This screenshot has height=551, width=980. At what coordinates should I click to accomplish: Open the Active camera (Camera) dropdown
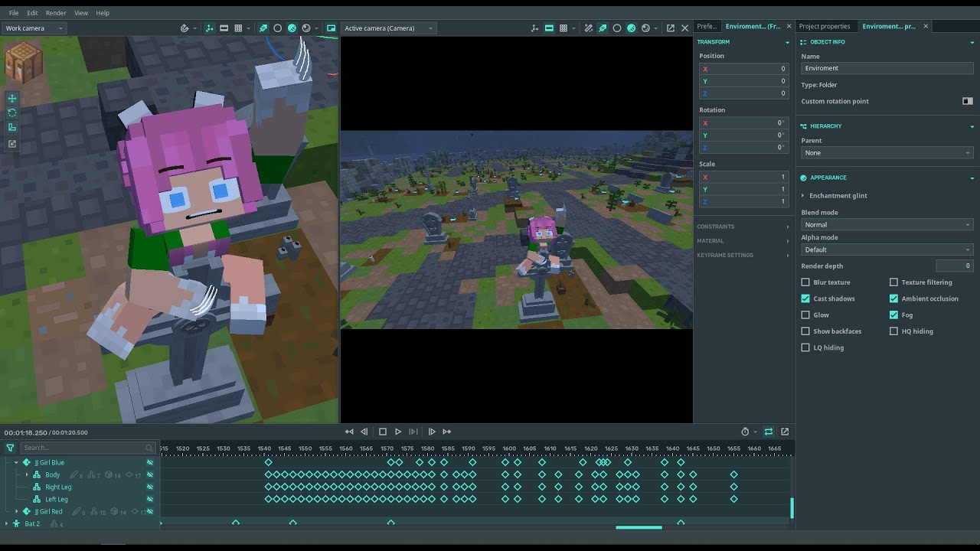388,28
